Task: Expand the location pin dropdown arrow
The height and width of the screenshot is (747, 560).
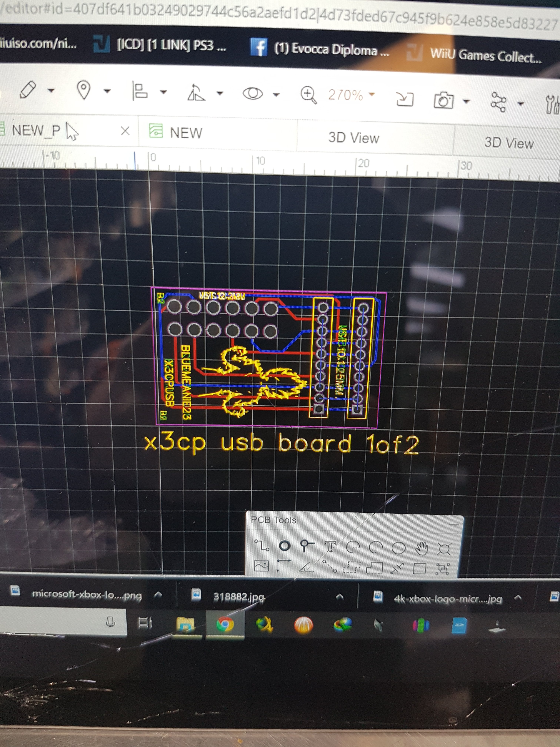Action: 107,91
